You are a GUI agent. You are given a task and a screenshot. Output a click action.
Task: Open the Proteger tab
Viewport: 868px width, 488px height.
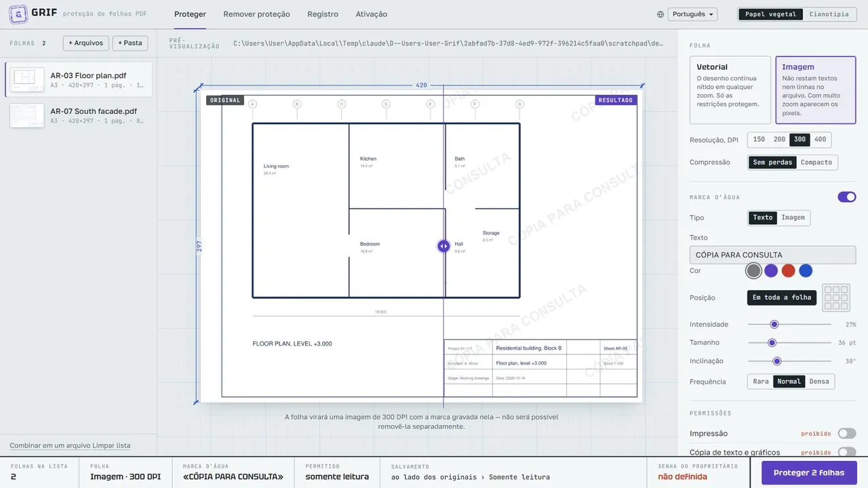190,14
